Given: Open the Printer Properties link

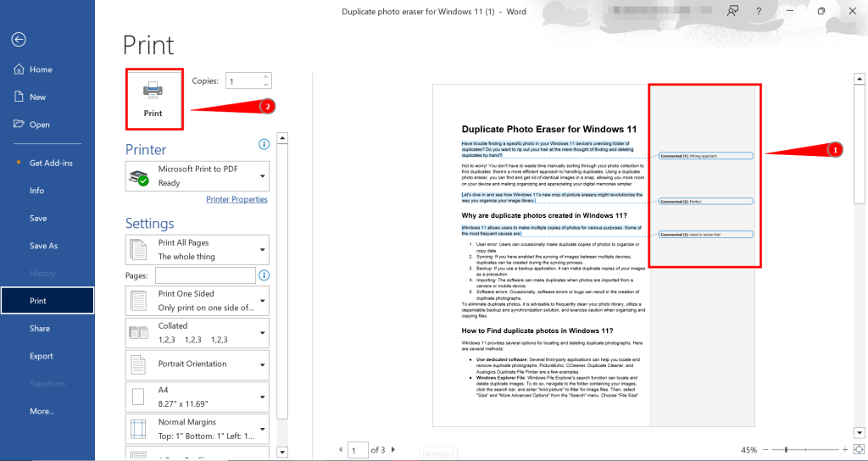Looking at the screenshot, I should (237, 199).
